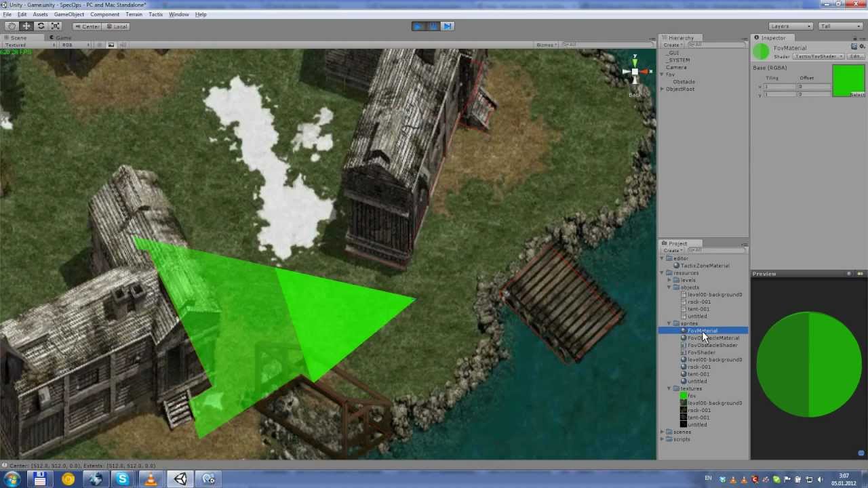Toggle the Pause button
The width and height of the screenshot is (868, 488).
[433, 26]
